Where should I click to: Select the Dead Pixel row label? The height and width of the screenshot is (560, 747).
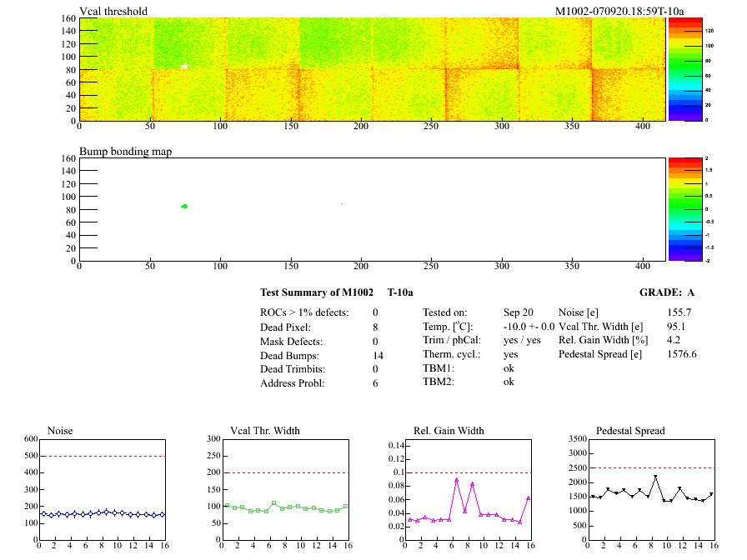pyautogui.click(x=286, y=327)
